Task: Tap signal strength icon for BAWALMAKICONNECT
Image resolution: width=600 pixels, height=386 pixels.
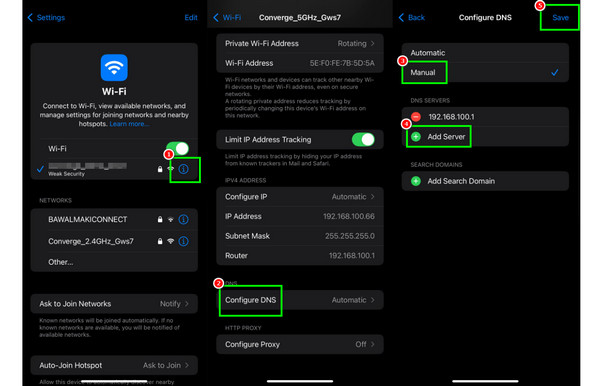Action: (x=171, y=220)
